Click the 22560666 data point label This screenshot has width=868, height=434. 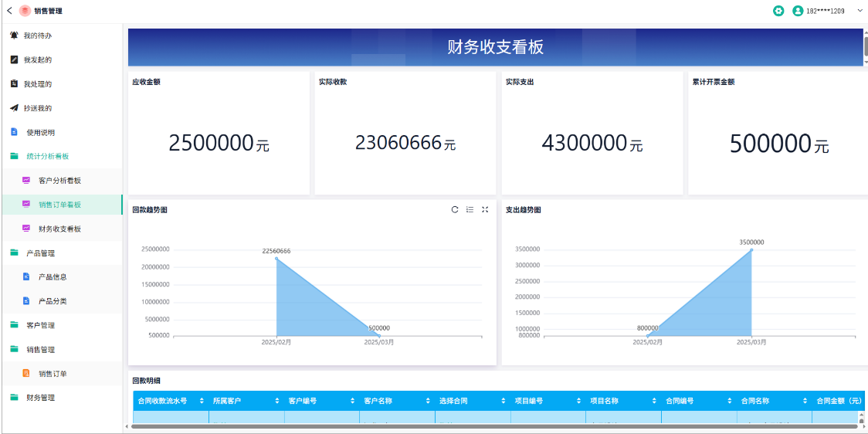[276, 251]
